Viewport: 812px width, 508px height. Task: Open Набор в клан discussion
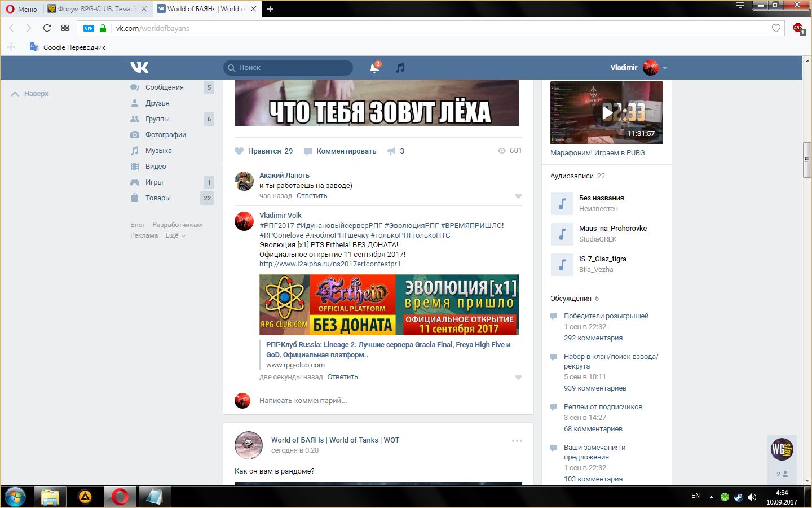tap(611, 361)
